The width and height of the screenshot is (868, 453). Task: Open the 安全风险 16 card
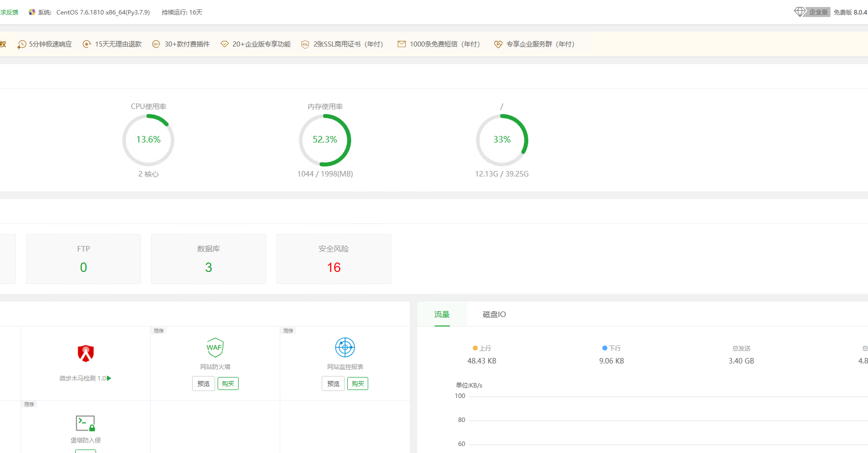334,259
